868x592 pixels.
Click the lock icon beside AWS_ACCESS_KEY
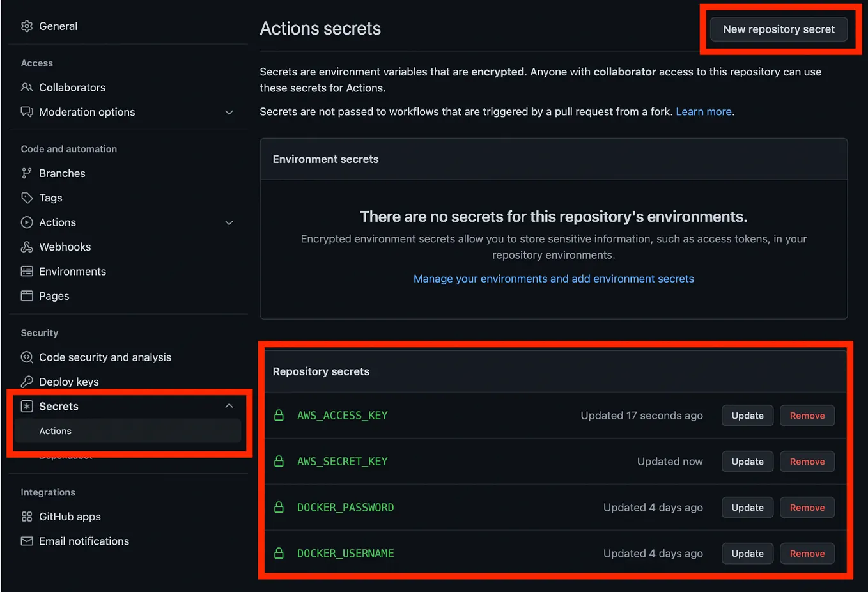[x=279, y=415]
